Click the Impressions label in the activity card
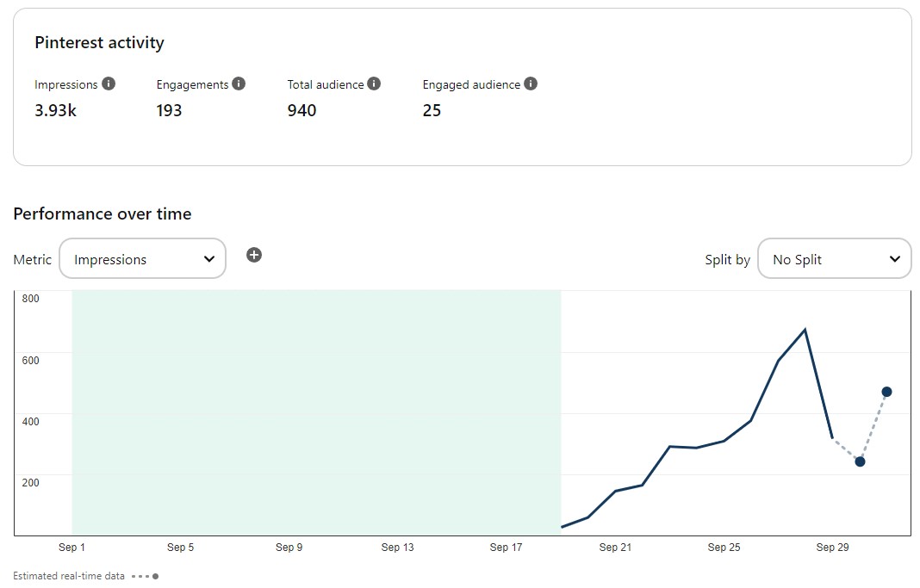 (x=65, y=84)
